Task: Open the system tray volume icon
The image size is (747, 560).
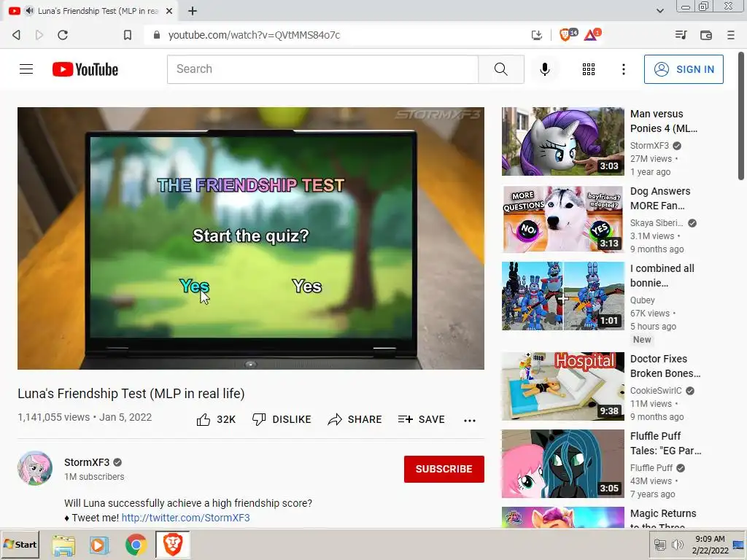Action: (677, 544)
